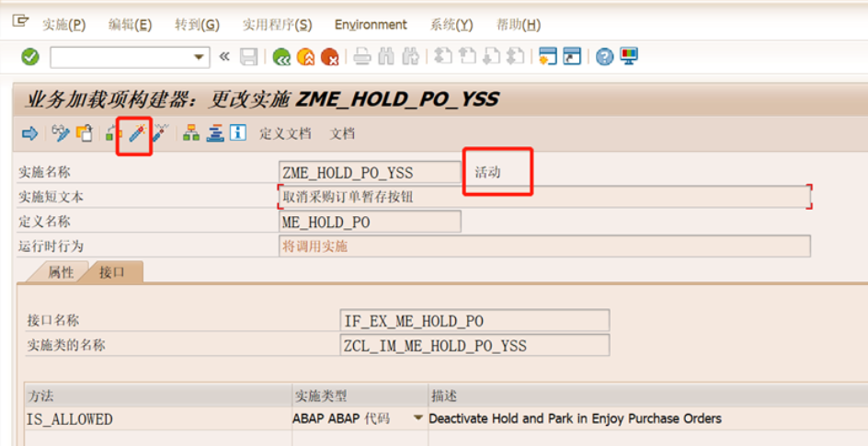Image resolution: width=868 pixels, height=446 pixels.
Task: Click the yellow Exit icon
Action: coord(305,56)
